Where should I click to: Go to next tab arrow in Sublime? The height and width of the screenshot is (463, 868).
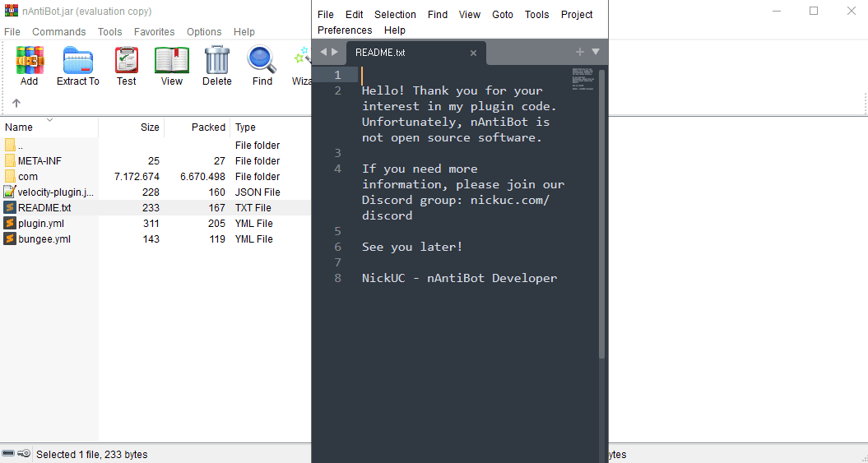[334, 52]
